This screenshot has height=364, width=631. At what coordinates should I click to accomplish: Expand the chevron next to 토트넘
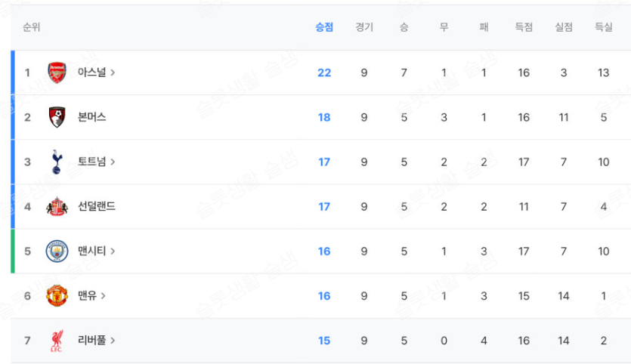click(113, 162)
